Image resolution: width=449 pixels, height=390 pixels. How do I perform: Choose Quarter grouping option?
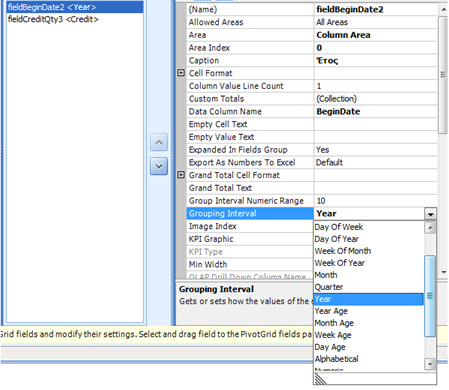pos(329,287)
